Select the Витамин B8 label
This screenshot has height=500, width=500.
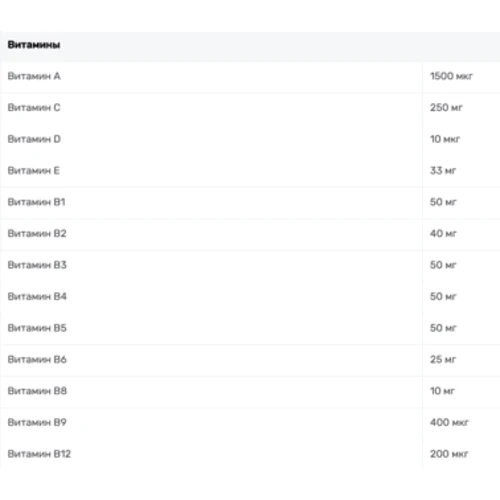coord(37,391)
